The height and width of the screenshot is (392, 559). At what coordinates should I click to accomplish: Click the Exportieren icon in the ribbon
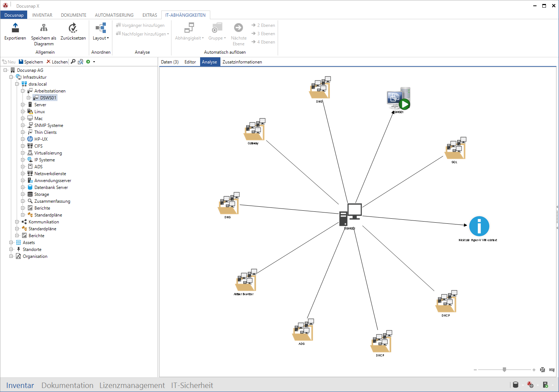click(x=15, y=28)
